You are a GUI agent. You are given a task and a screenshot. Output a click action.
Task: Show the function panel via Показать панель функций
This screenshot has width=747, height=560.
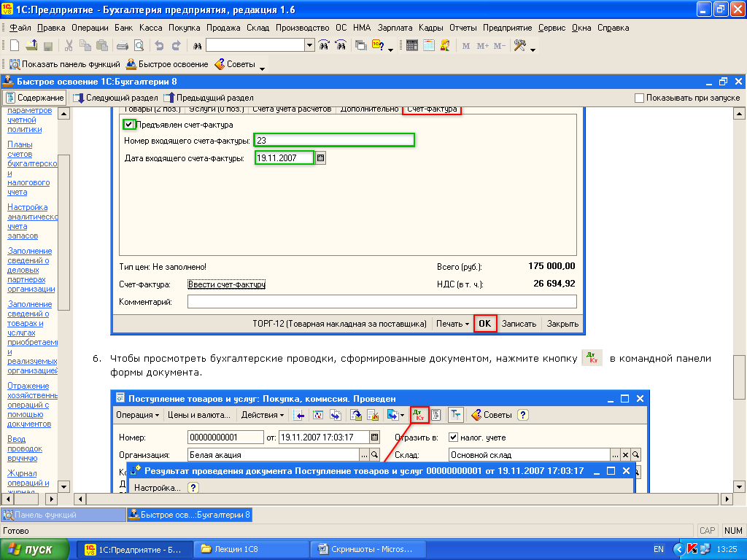point(65,64)
